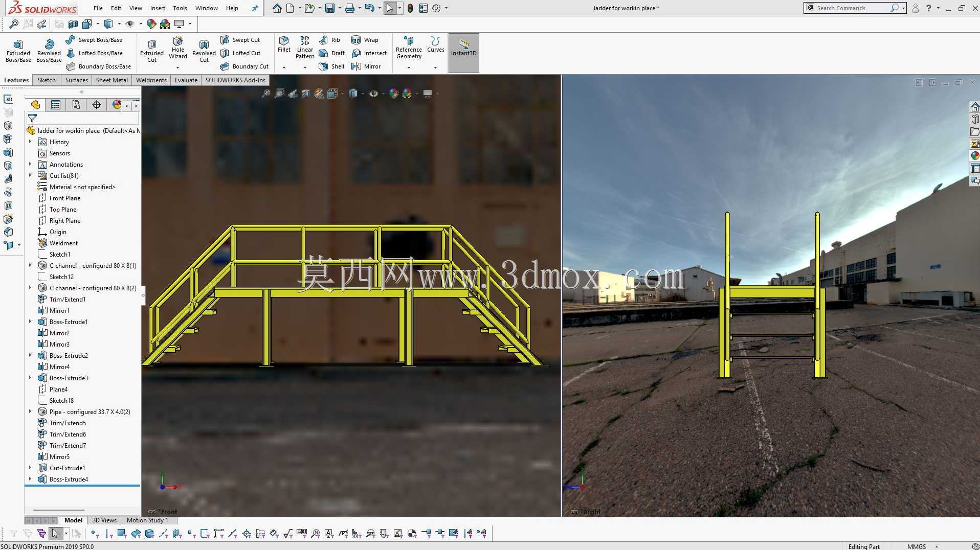Open the Lofted Boss/Base command
The height and width of the screenshot is (550, 980).
[94, 53]
